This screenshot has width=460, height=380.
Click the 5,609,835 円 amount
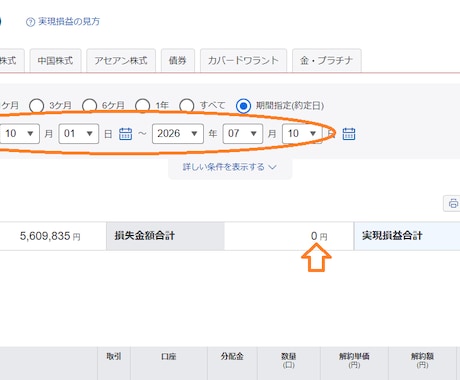pos(50,236)
